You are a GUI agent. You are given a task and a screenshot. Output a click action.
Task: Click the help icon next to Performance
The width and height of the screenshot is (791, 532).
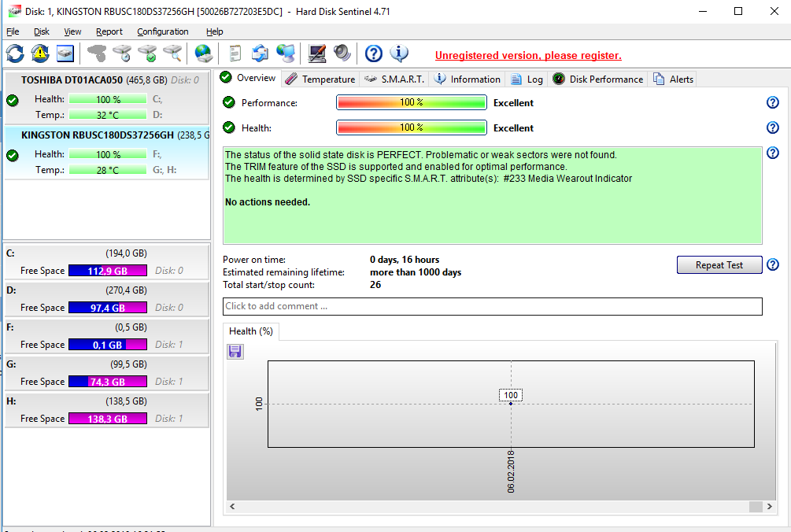(x=772, y=103)
